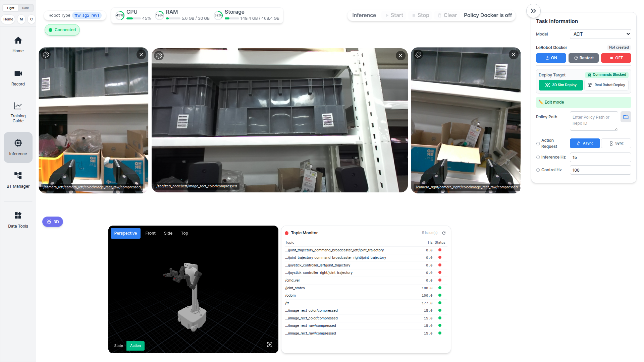Click the CPU usage progress bar
Image resolution: width=644 pixels, height=362 pixels.
[x=133, y=19]
